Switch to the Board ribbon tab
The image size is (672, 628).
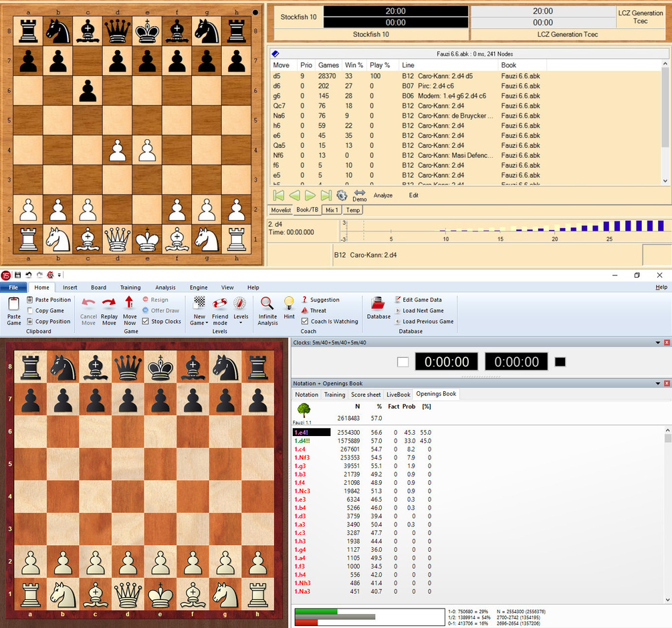pos(98,287)
